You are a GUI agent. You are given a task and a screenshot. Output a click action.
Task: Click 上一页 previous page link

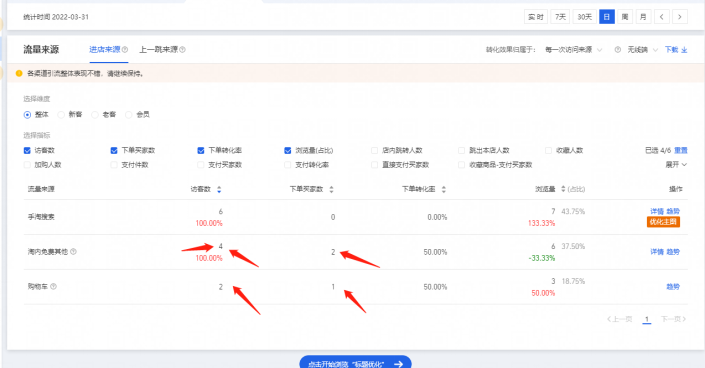click(620, 319)
